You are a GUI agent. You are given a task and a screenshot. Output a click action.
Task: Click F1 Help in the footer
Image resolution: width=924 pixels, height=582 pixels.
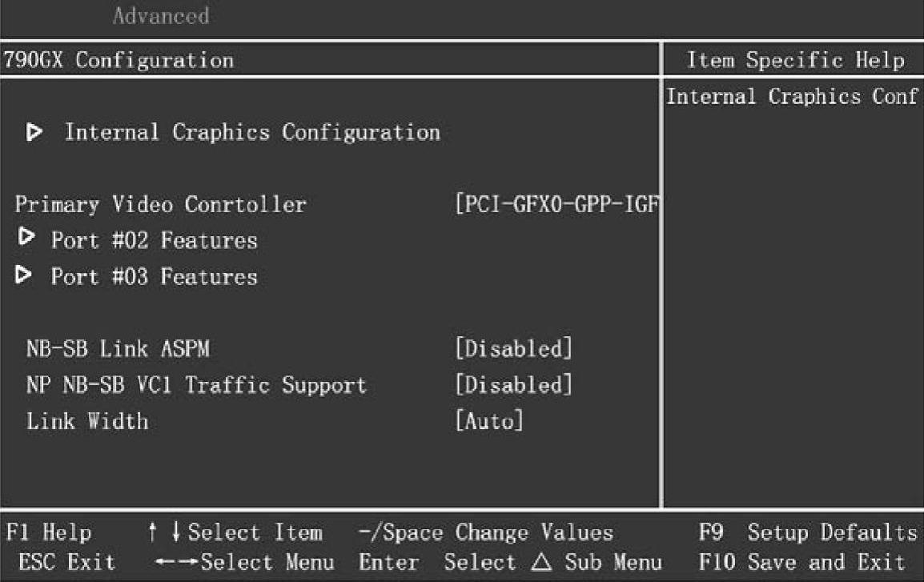point(48,533)
